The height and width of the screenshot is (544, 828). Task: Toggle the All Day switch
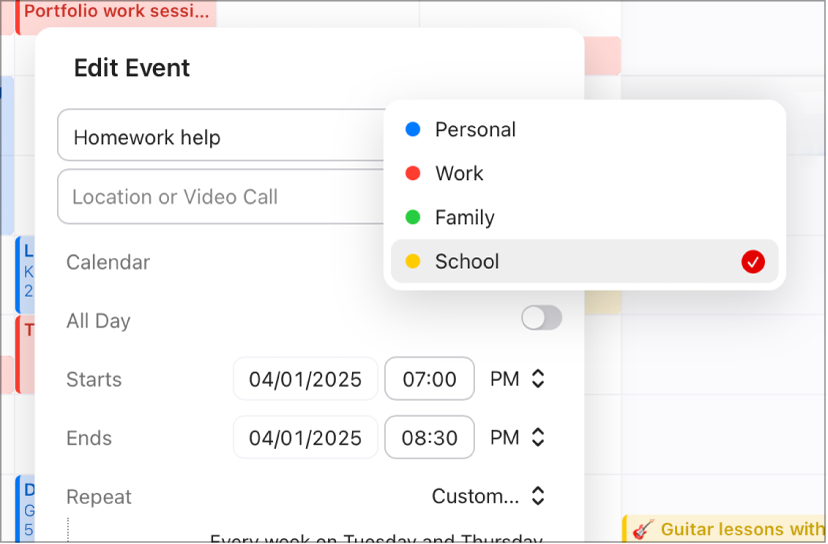click(542, 319)
